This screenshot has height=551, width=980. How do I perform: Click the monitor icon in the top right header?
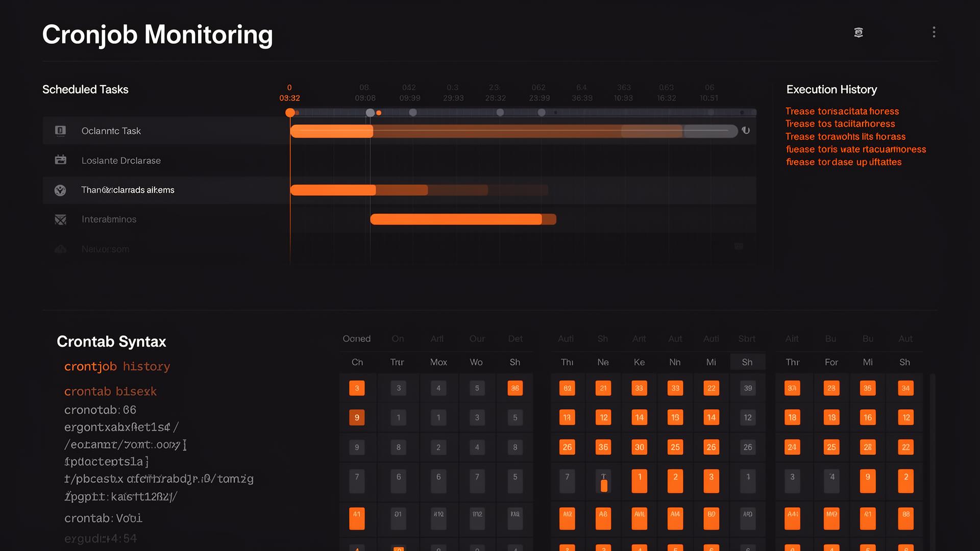[x=859, y=33]
